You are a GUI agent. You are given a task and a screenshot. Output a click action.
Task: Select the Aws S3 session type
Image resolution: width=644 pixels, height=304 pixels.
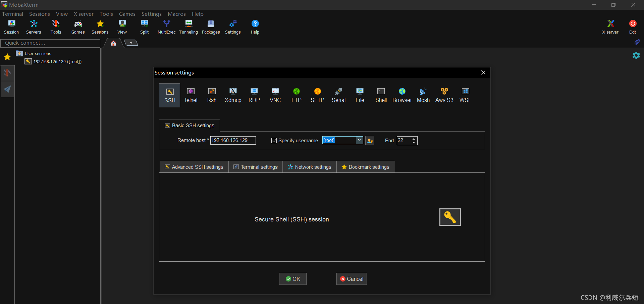click(444, 95)
